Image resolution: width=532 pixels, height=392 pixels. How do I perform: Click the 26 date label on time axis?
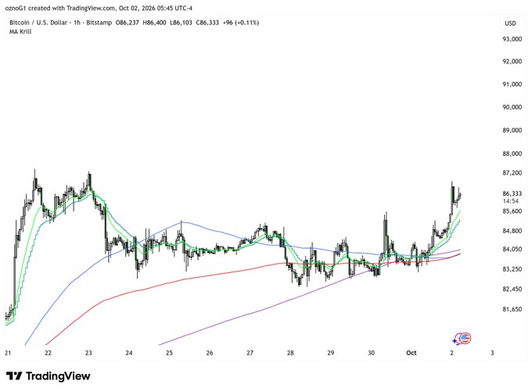(210, 353)
